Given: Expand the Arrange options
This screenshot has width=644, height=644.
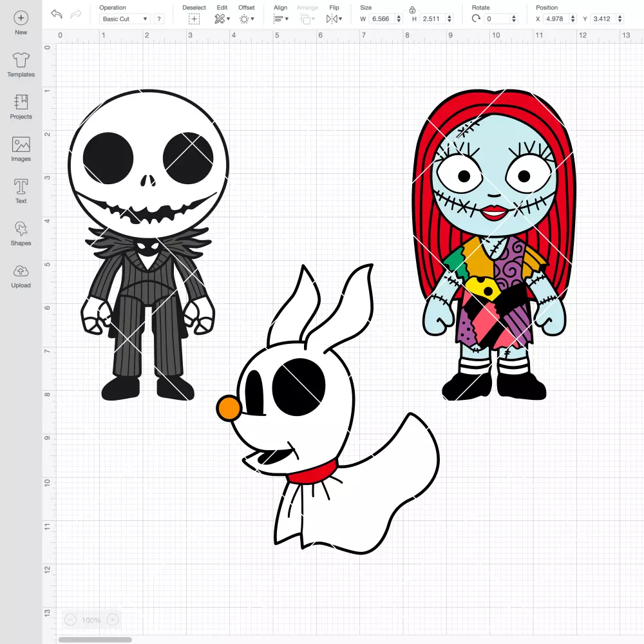Looking at the screenshot, I should click(x=307, y=19).
